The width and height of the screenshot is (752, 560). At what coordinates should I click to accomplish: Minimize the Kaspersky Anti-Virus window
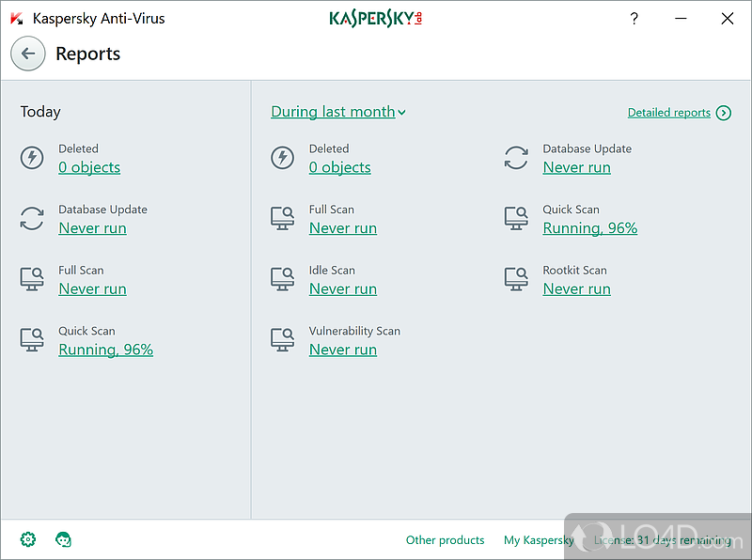[681, 19]
